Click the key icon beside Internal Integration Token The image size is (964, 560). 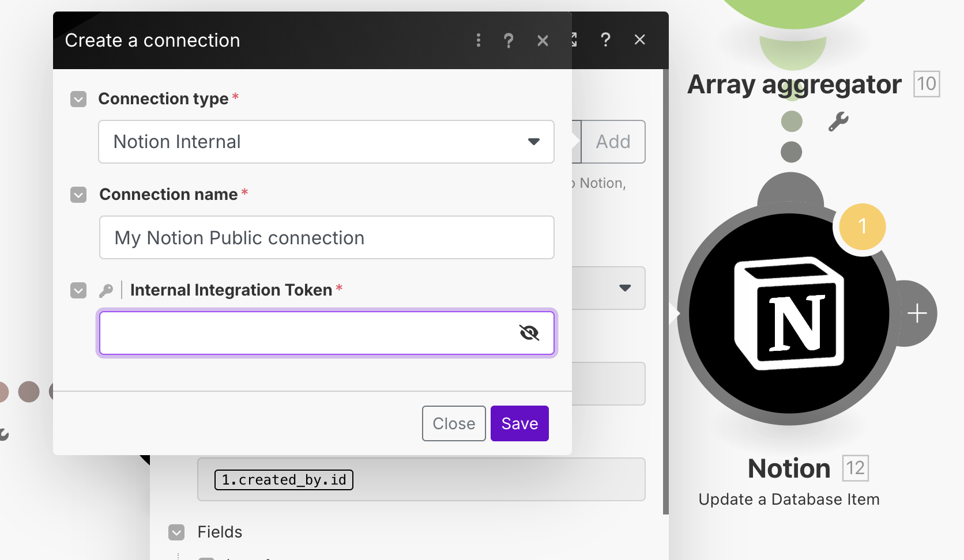106,290
